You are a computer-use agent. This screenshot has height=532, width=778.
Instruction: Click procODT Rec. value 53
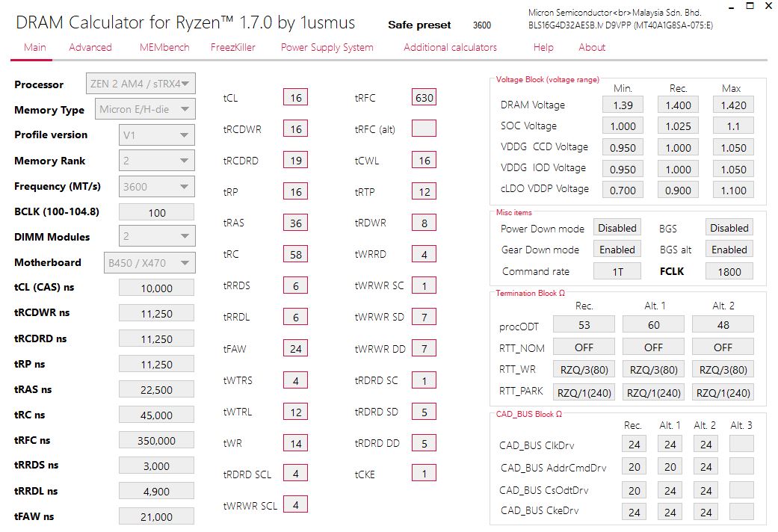click(584, 324)
